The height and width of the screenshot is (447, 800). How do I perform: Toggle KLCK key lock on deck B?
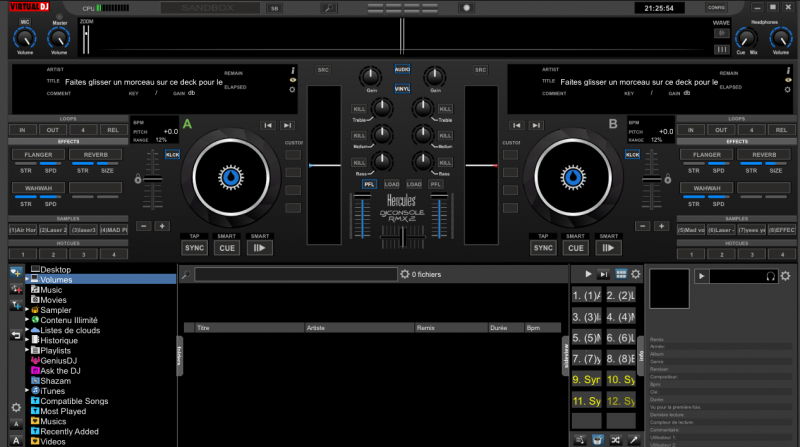click(633, 155)
